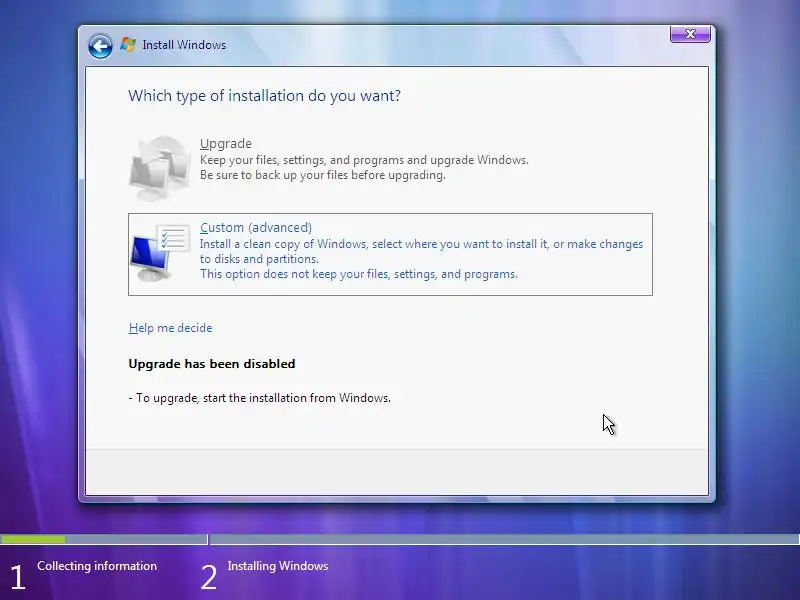Click the Custom install computer checklist icon
This screenshot has height=600, width=800.
coord(160,253)
